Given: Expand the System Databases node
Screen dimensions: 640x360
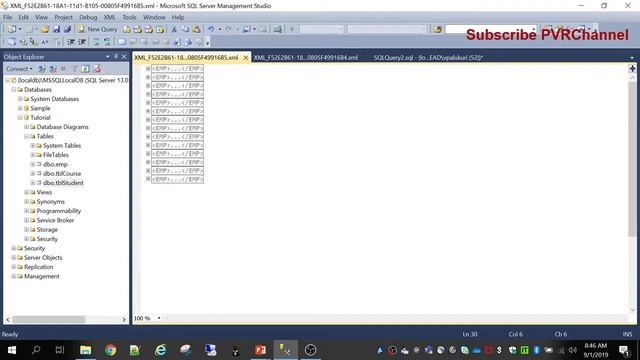Looking at the screenshot, I should click(20, 99).
